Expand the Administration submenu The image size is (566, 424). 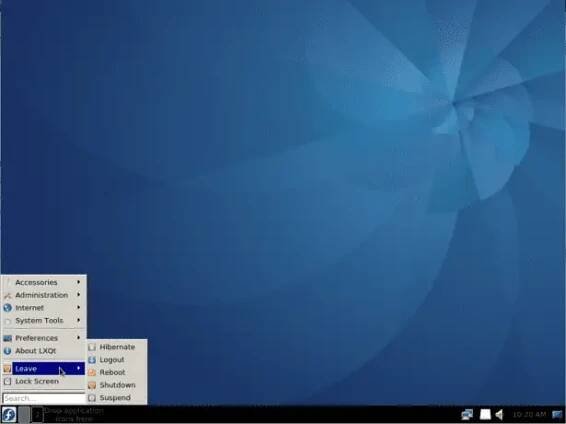click(44, 295)
